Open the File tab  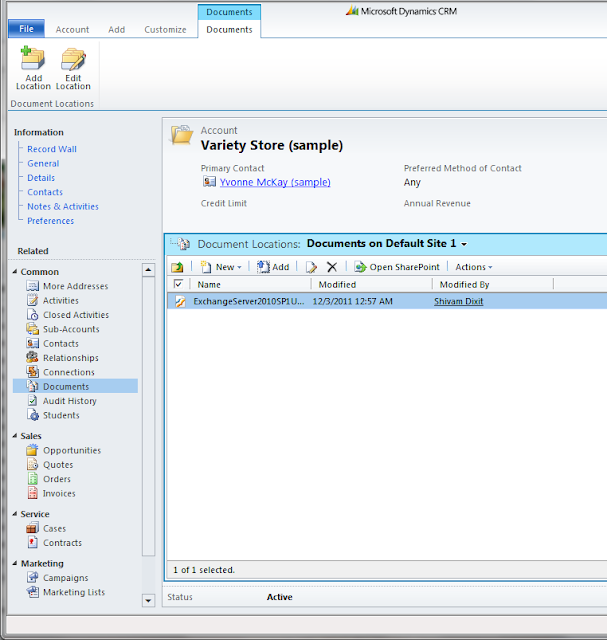pyautogui.click(x=27, y=29)
